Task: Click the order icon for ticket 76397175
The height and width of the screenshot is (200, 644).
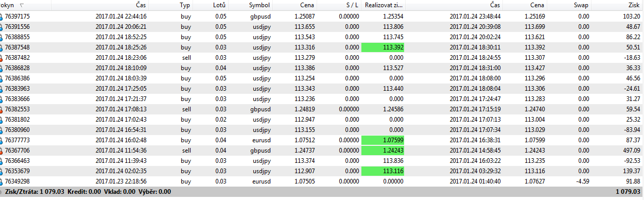Action: [x=2, y=16]
